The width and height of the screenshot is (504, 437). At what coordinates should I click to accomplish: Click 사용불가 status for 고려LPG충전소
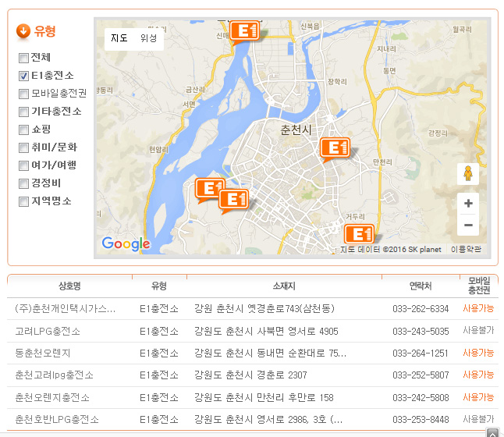478,330
